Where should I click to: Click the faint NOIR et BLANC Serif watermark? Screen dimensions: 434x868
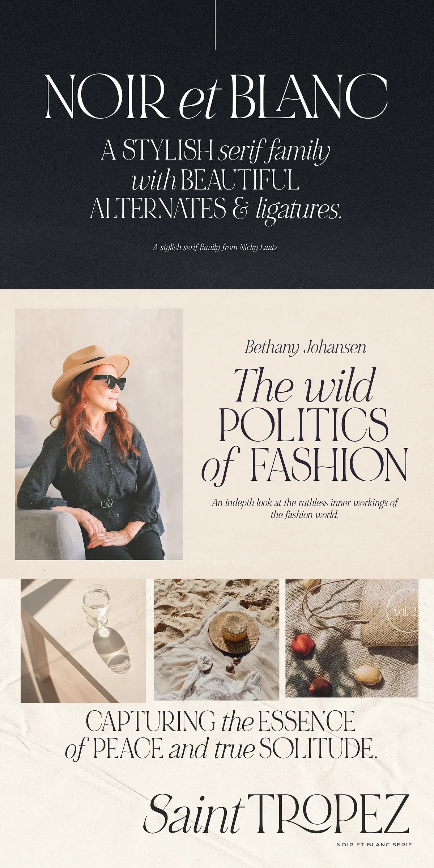(217, 562)
